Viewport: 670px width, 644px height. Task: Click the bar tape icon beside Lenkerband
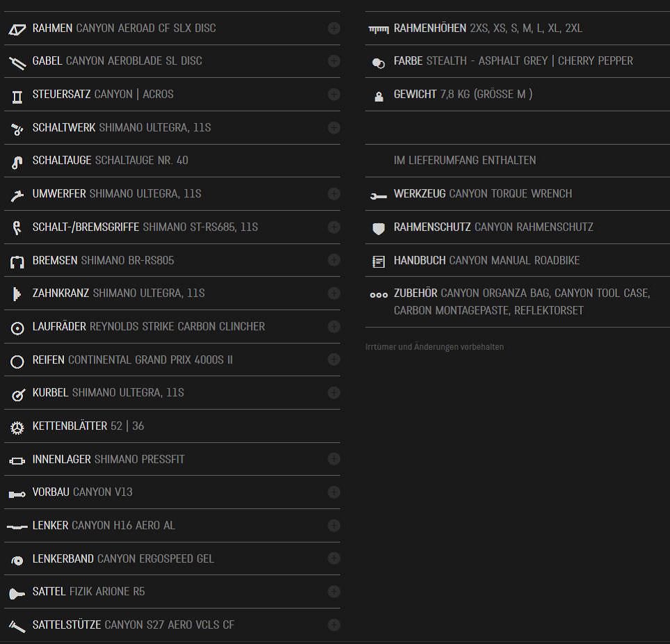(17, 561)
